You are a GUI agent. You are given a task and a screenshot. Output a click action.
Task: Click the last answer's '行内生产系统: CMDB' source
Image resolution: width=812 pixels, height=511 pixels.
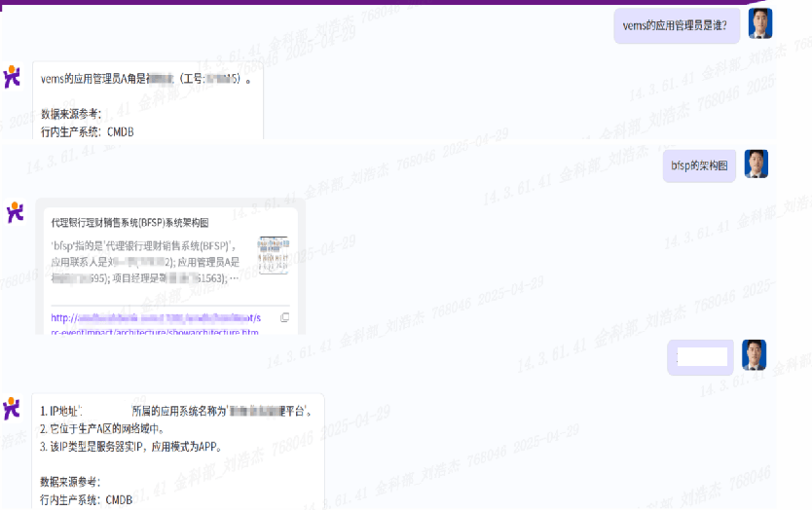[87, 499]
